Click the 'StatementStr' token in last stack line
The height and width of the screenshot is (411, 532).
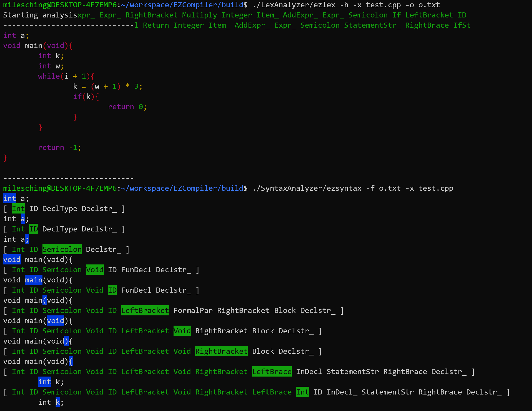(x=388, y=392)
